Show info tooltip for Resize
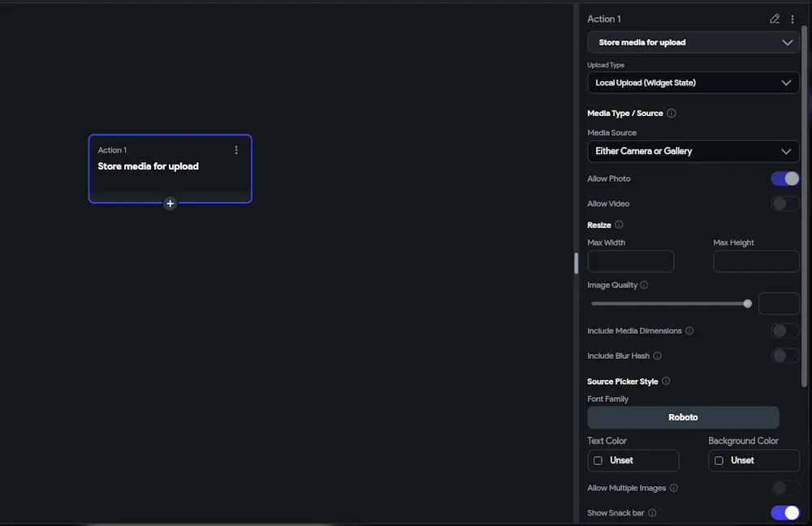This screenshot has width=812, height=526. pos(619,225)
